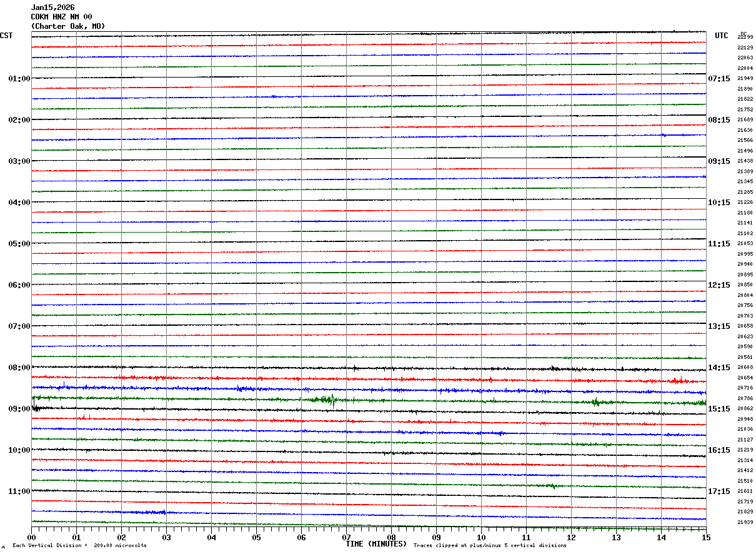Viewport: 756px width, 554px height.
Task: Select the 07:00 CST row label
Action: point(19,326)
